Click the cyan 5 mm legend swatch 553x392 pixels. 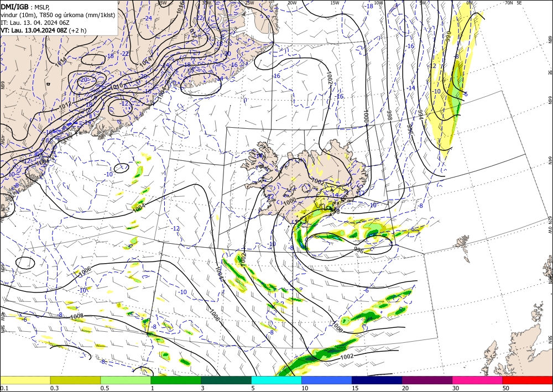pyautogui.click(x=276, y=380)
